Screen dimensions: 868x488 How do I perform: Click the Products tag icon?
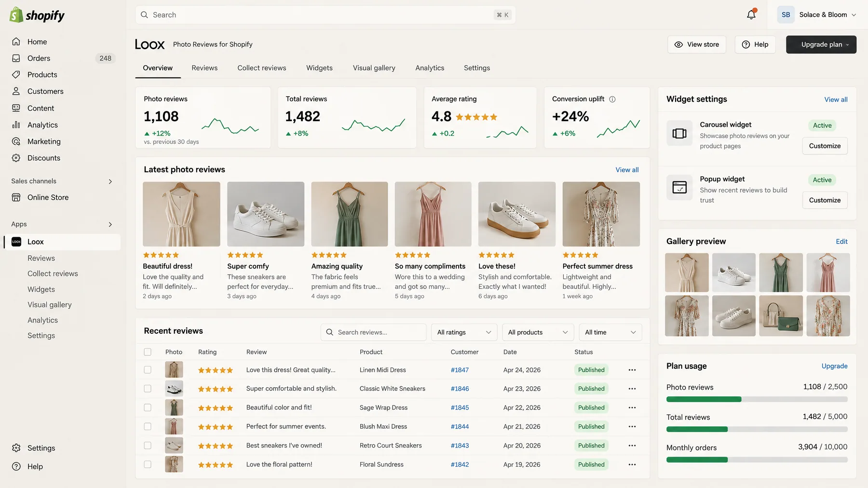(x=16, y=75)
